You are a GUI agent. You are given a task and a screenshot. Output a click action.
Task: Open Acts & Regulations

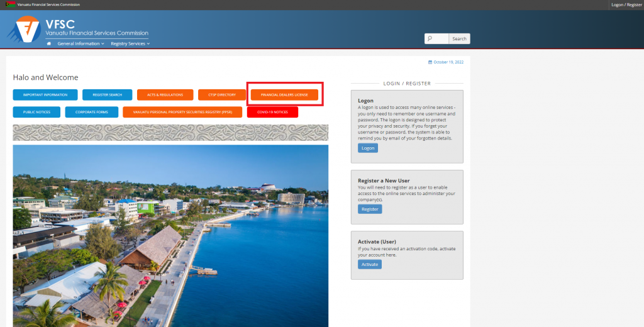(x=165, y=95)
